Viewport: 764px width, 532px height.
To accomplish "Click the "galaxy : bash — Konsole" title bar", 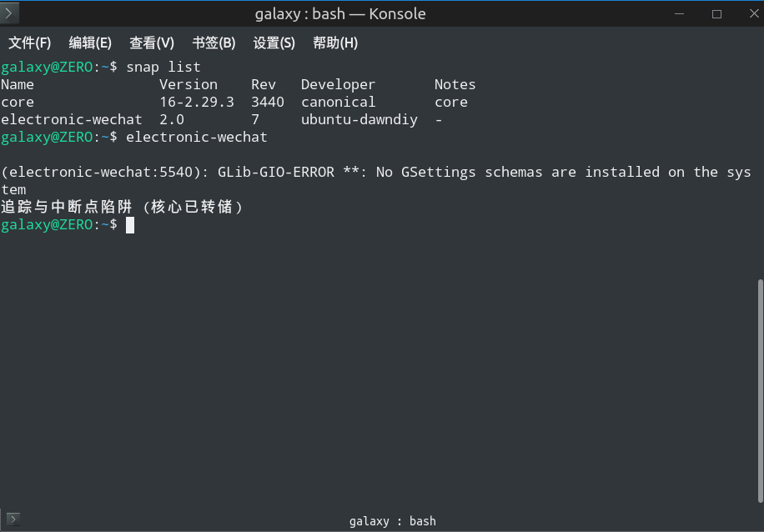I will point(340,13).
